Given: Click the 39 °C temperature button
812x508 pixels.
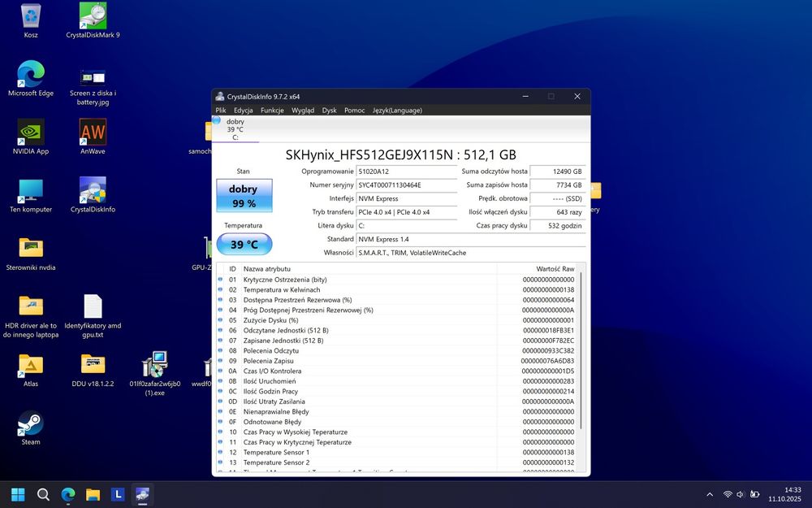Looking at the screenshot, I should (x=244, y=244).
